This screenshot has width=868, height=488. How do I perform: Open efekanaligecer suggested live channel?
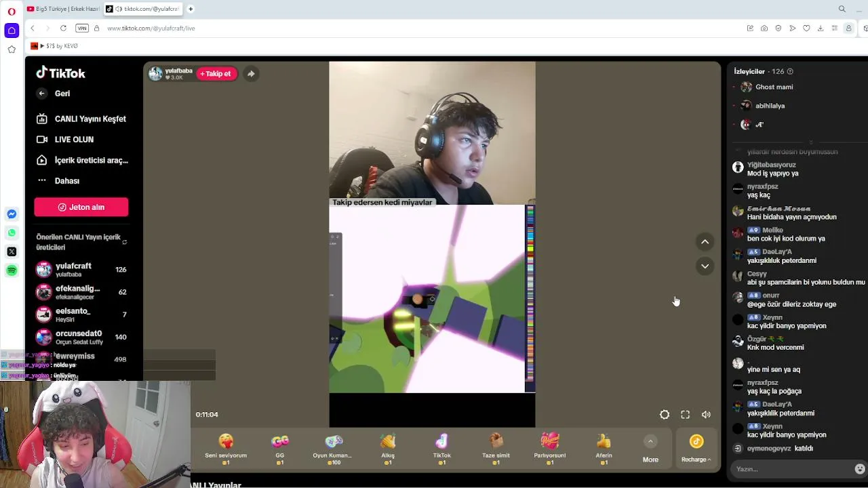pos(81,292)
